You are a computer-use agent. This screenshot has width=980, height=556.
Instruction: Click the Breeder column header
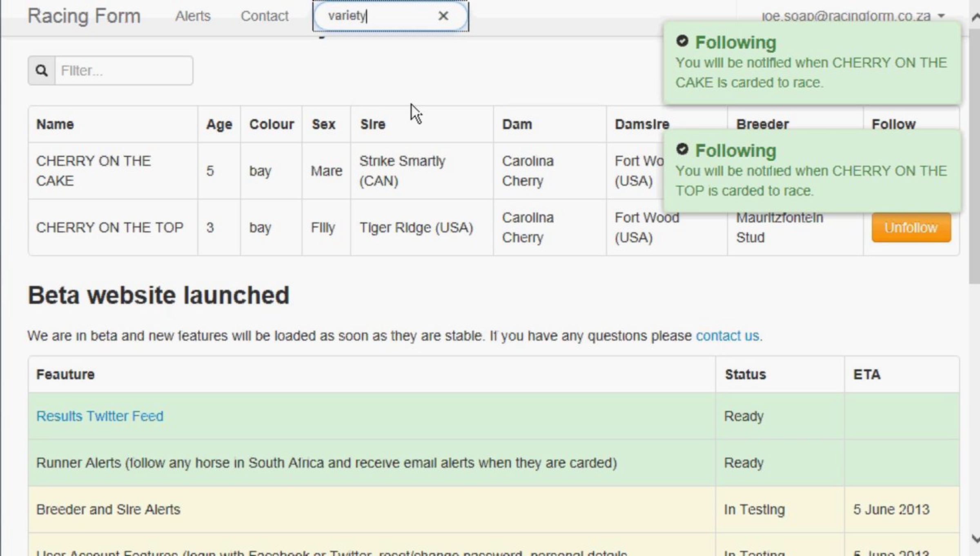[x=762, y=124]
